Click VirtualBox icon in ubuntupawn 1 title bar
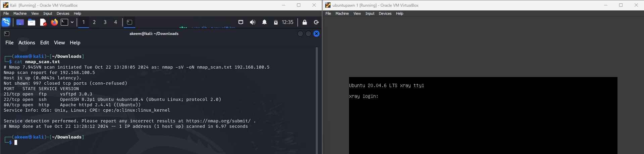This screenshot has width=644, height=154. 328,5
